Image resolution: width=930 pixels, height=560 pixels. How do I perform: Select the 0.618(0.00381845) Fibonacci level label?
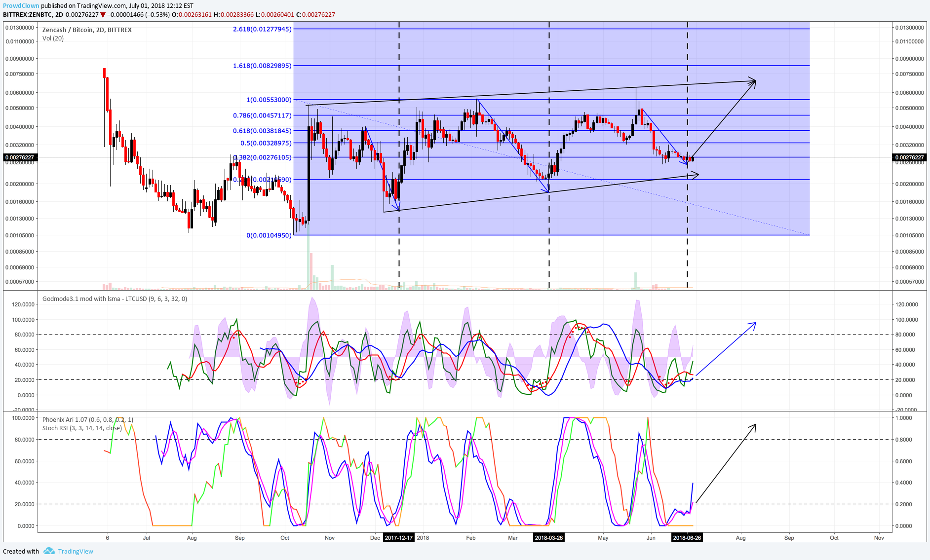(262, 131)
